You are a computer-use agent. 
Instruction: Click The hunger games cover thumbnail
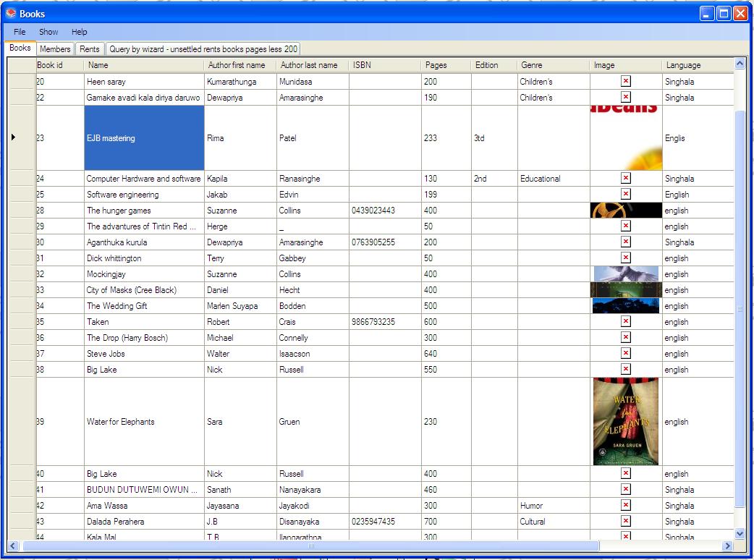[626, 210]
